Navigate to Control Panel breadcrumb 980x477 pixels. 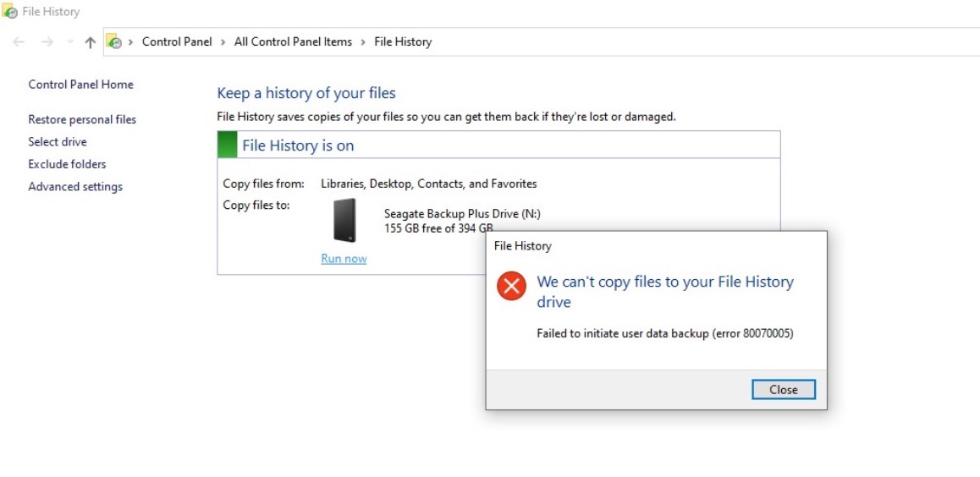coord(177,42)
